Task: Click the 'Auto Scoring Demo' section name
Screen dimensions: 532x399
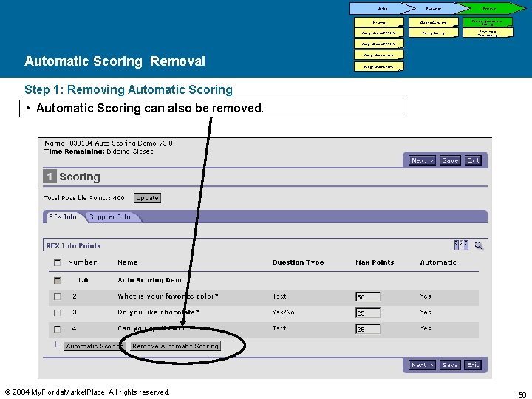Action: coord(151,280)
